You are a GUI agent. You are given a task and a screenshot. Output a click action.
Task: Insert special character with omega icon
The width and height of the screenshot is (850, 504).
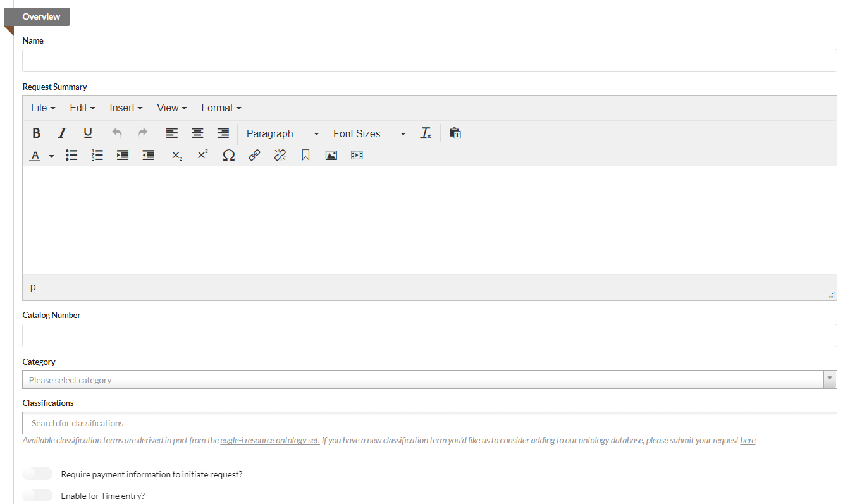228,156
